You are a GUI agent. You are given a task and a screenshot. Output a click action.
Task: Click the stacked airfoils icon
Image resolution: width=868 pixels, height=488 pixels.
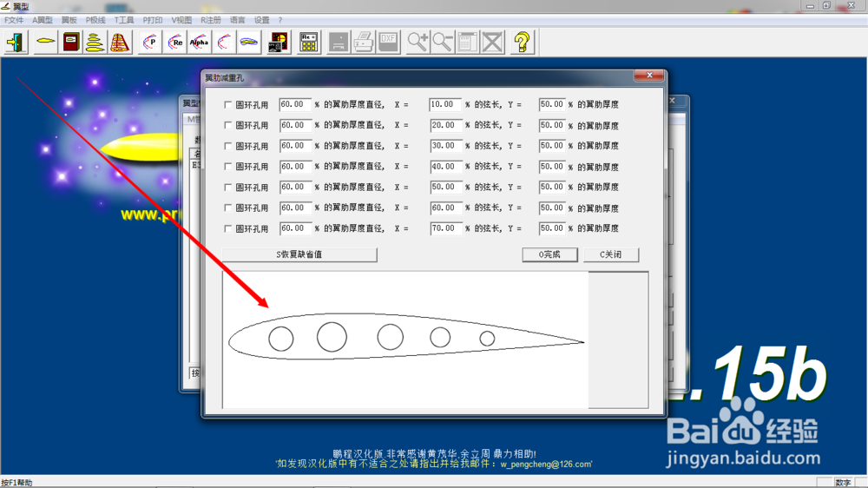click(x=95, y=42)
